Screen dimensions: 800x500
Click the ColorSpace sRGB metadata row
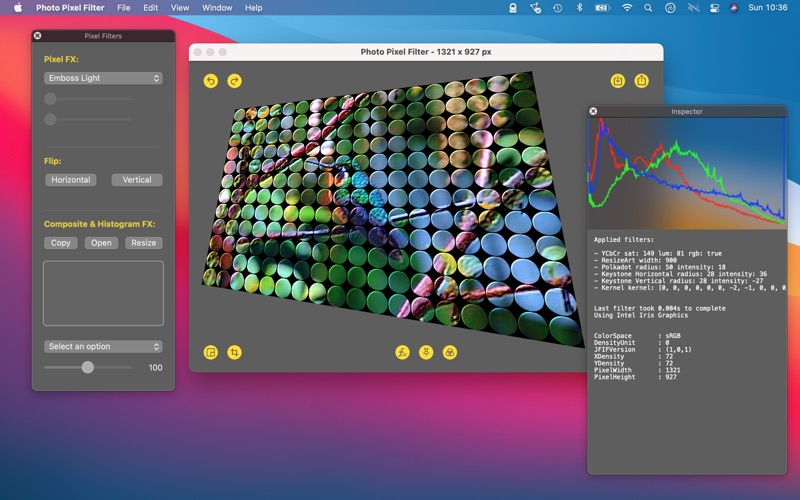(637, 336)
